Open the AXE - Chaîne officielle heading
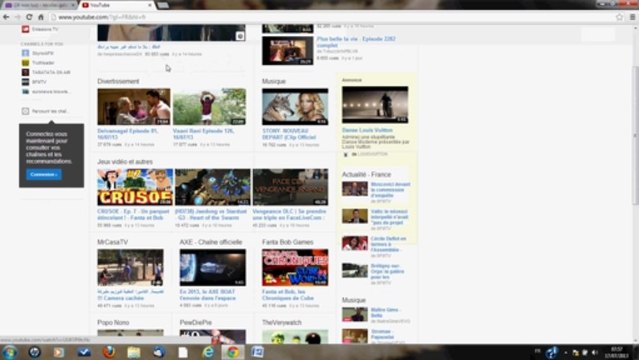This screenshot has height=360, width=639. pyautogui.click(x=211, y=242)
